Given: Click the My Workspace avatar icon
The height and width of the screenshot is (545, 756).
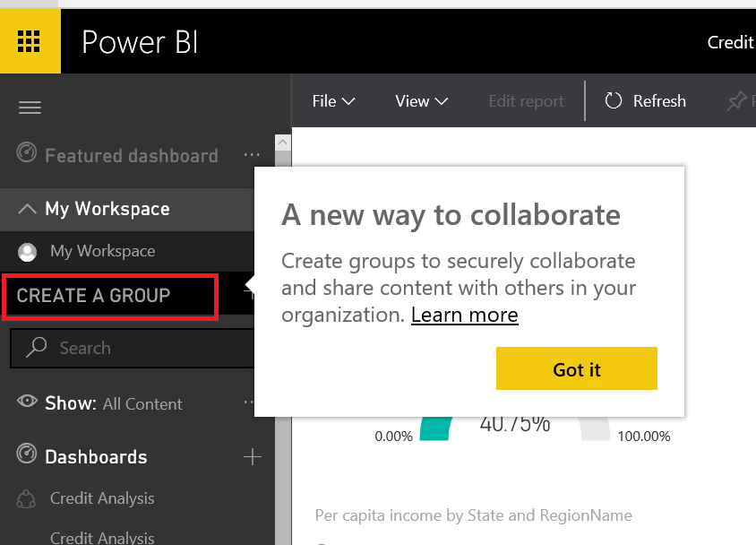Looking at the screenshot, I should click(x=27, y=251).
